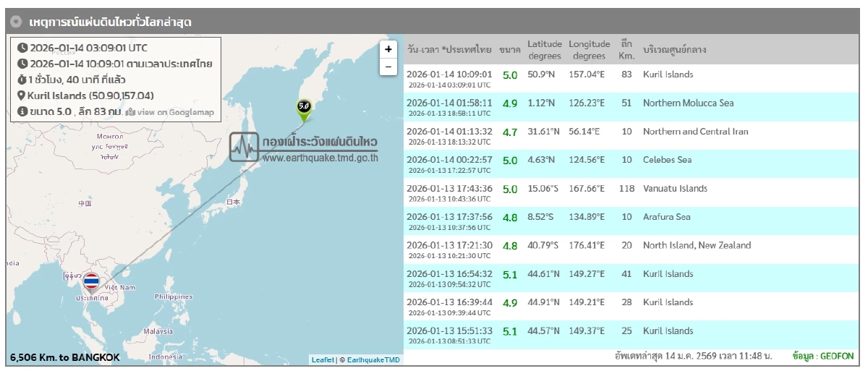868x371 pixels.
Task: Open the EarthquakeTMD attribution link
Action: tap(373, 359)
